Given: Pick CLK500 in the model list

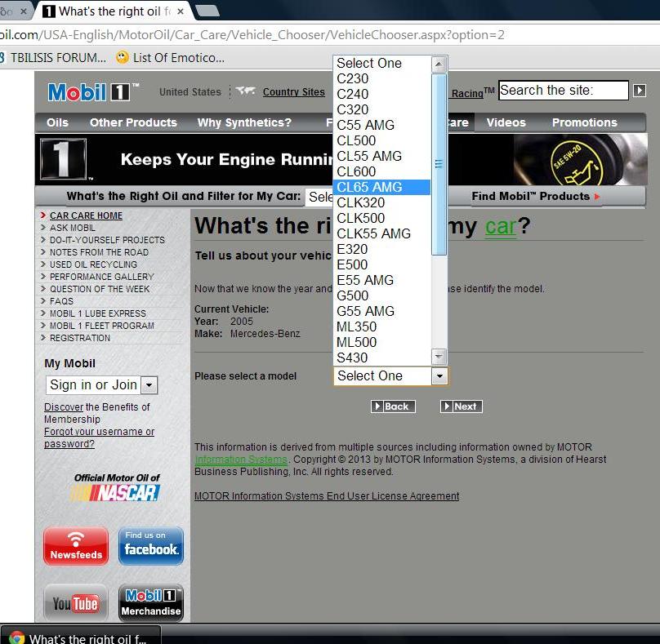Looking at the screenshot, I should click(x=382, y=218).
